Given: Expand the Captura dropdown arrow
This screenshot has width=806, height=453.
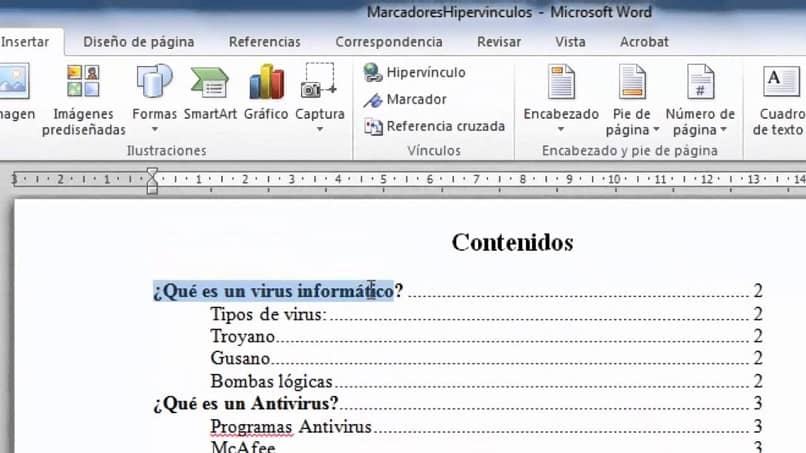Looking at the screenshot, I should 320,129.
